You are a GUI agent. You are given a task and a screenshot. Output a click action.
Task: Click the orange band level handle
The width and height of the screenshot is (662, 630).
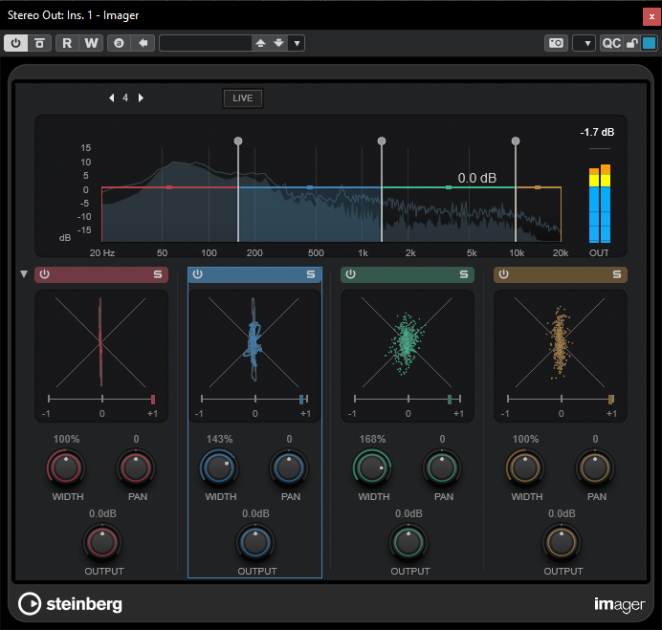(537, 187)
